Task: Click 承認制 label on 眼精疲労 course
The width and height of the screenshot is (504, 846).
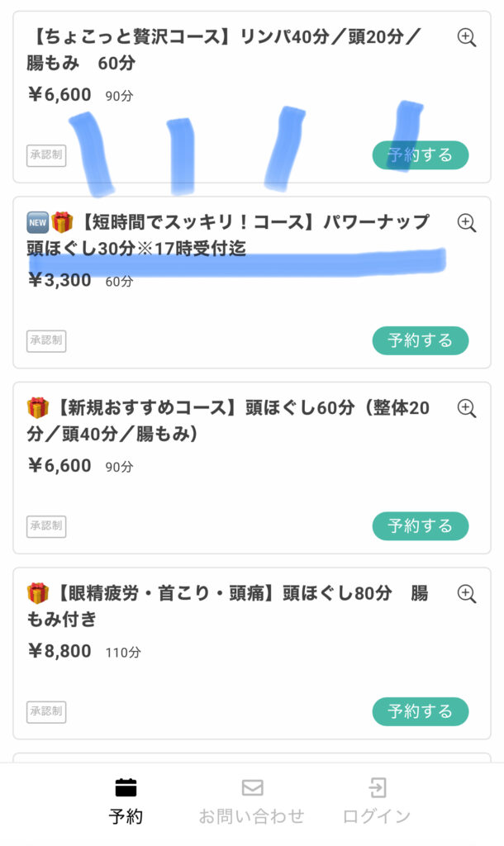Action: coord(46,711)
